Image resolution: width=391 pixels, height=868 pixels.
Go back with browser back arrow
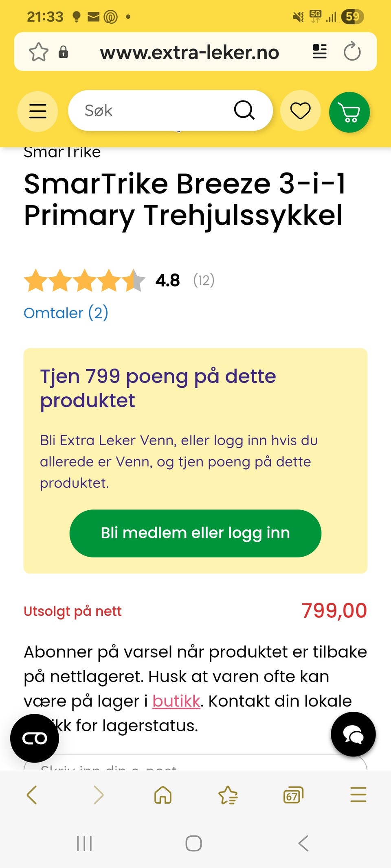(x=32, y=795)
